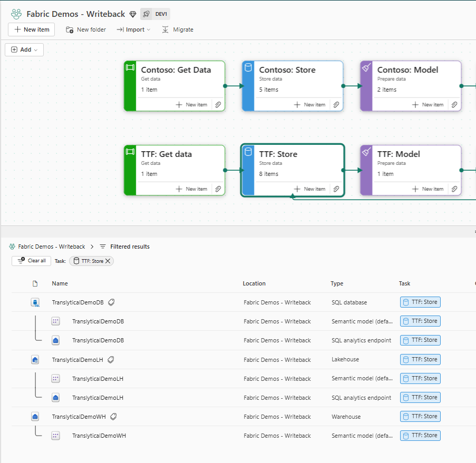
Task: Choose New folder in the toolbar
Action: (86, 29)
